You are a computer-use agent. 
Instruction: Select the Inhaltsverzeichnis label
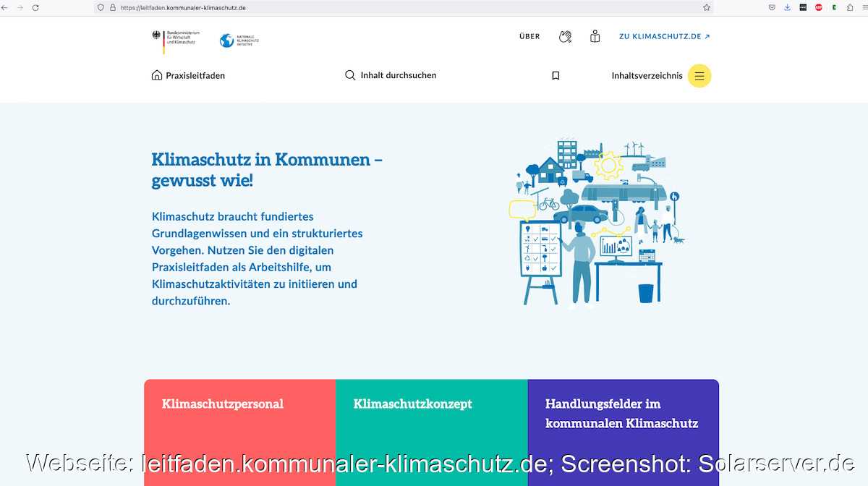(647, 76)
